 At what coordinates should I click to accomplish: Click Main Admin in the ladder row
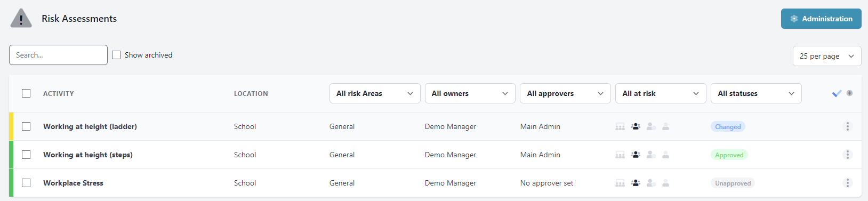540,126
